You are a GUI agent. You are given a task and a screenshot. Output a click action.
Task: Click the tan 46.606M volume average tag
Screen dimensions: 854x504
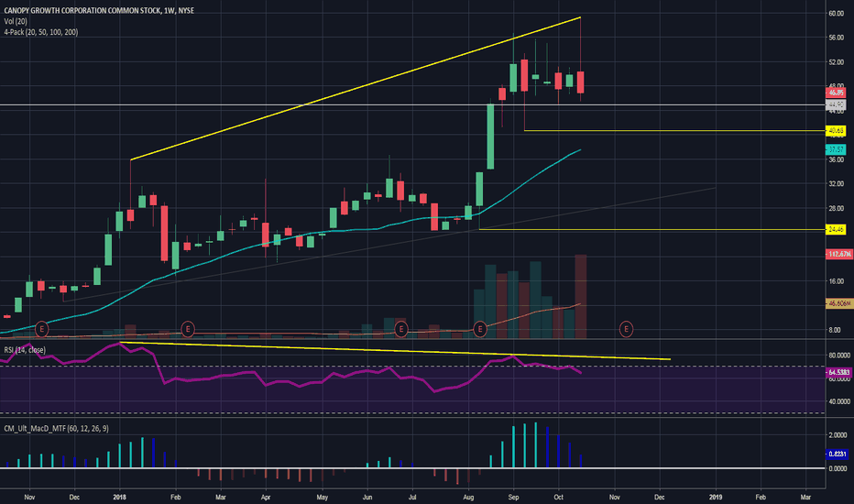[x=839, y=303]
